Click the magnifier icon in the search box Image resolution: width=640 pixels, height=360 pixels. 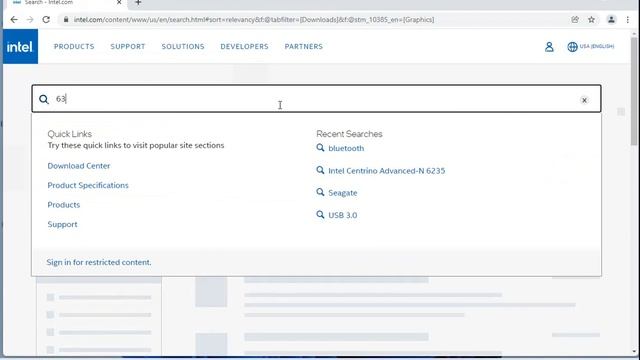pyautogui.click(x=44, y=99)
